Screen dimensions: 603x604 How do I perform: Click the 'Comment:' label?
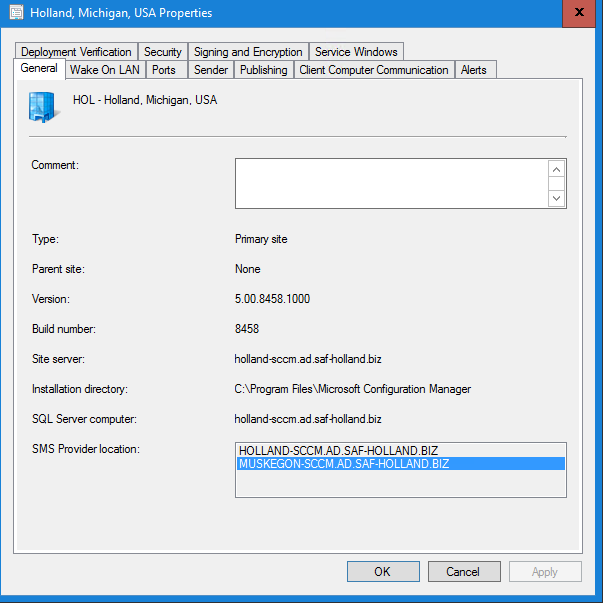click(55, 165)
